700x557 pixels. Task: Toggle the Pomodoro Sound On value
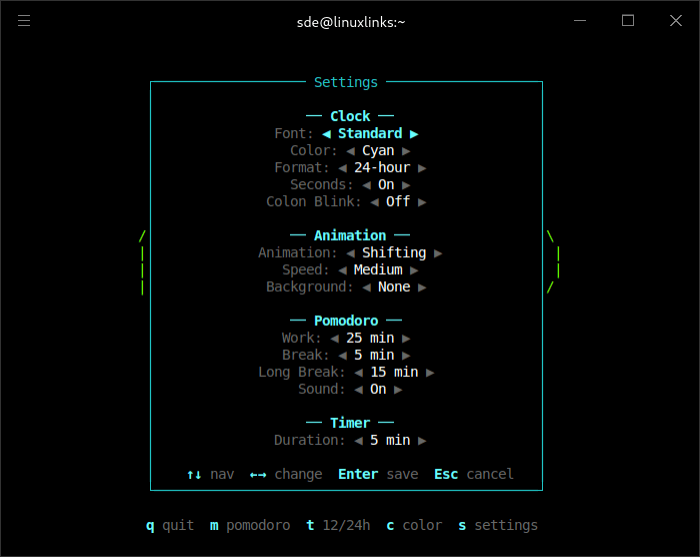click(x=378, y=390)
